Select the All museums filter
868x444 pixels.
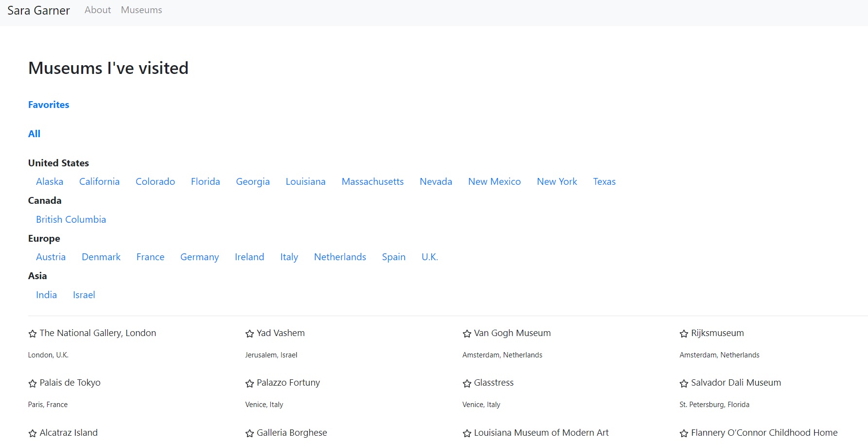(34, 134)
